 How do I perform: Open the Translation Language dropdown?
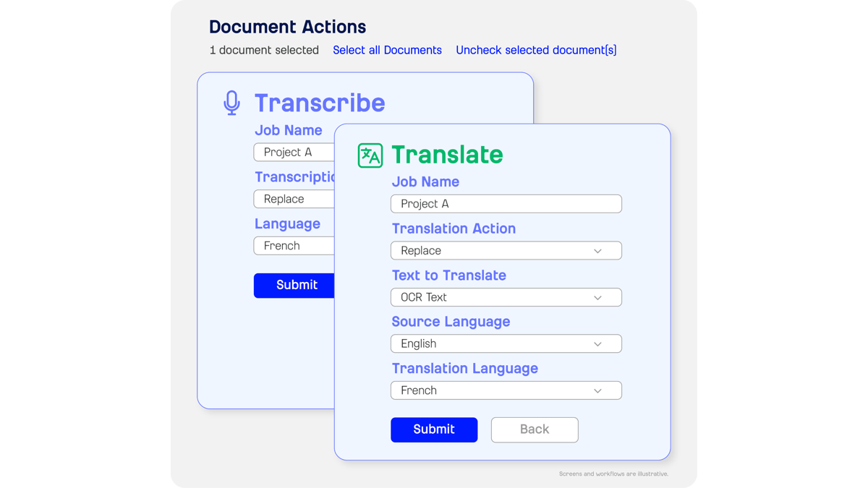[x=506, y=390]
